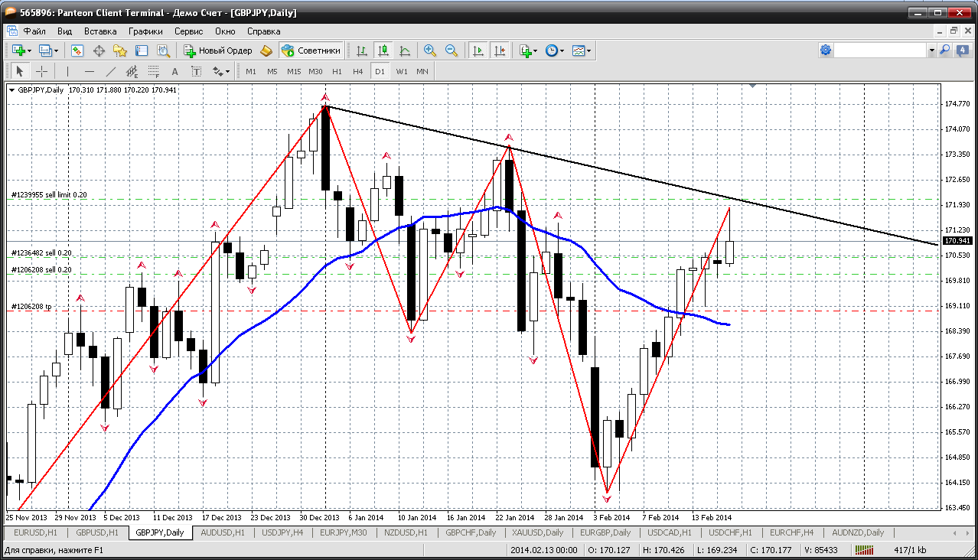Select the Cursor arrow tool
Image resolution: width=978 pixels, height=560 pixels.
[x=20, y=71]
